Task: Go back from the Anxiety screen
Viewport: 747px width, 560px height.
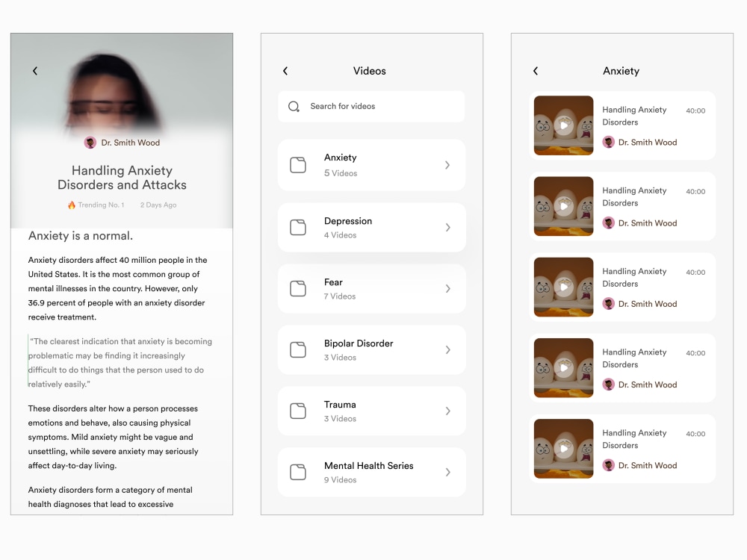Action: [x=536, y=71]
